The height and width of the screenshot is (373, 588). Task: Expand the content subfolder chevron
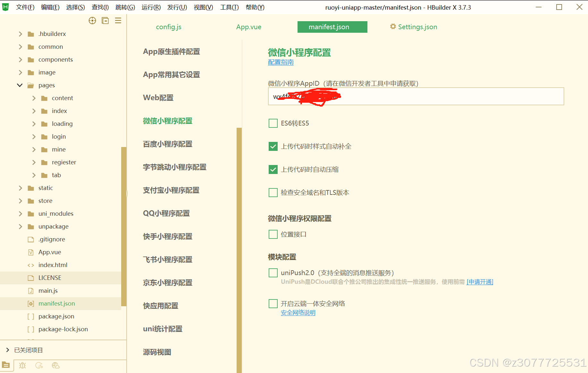[x=34, y=98]
